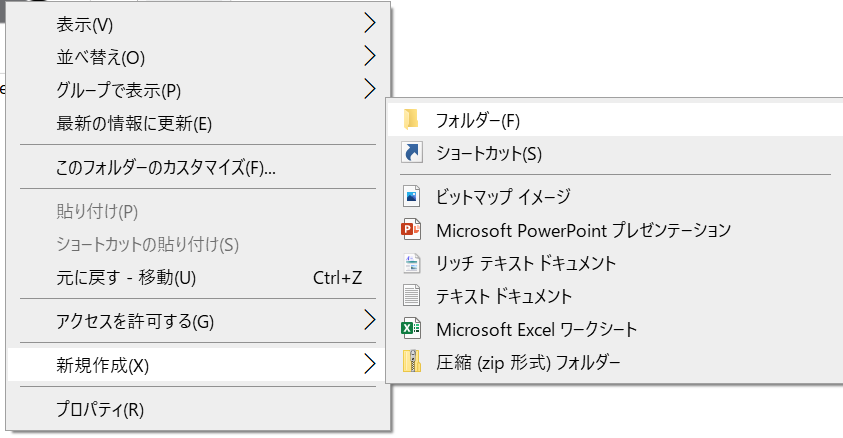This screenshot has height=438, width=843.
Task: Click the PowerPoint presentation icon
Action: click(x=411, y=230)
